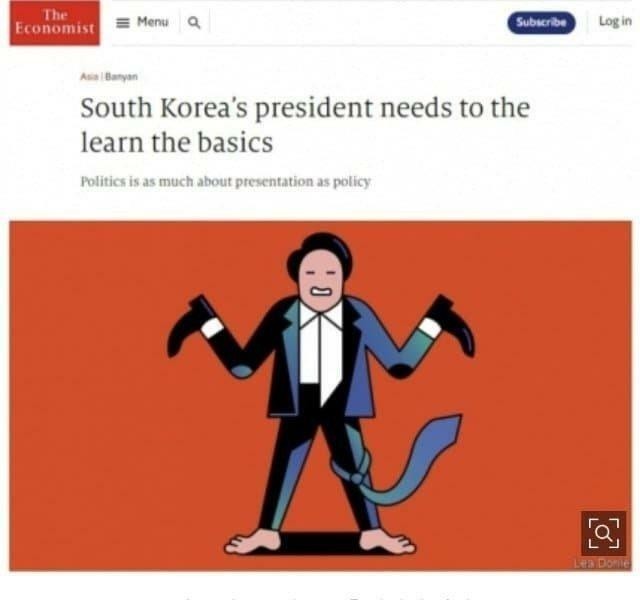Click the cut-off article text below the image

[327, 598]
